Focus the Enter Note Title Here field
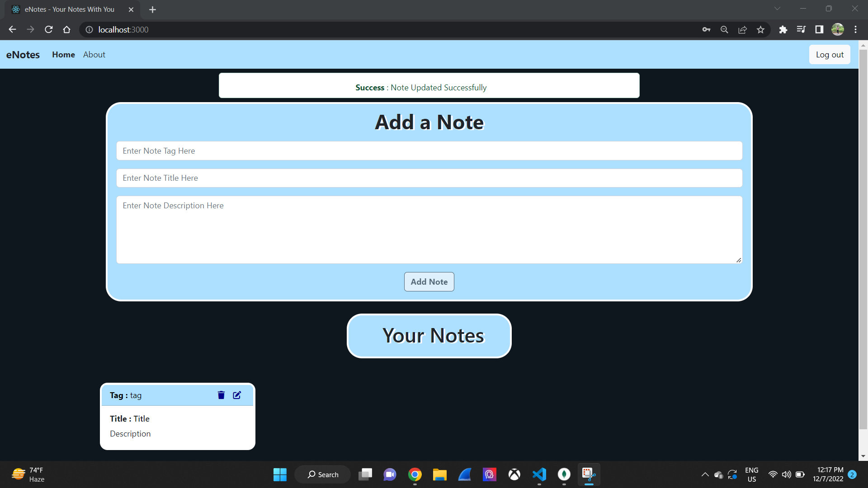The height and width of the screenshot is (488, 868). coord(429,178)
